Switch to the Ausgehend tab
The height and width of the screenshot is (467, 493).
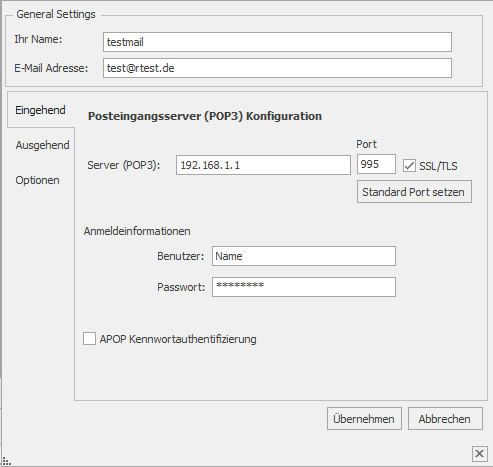pyautogui.click(x=42, y=145)
